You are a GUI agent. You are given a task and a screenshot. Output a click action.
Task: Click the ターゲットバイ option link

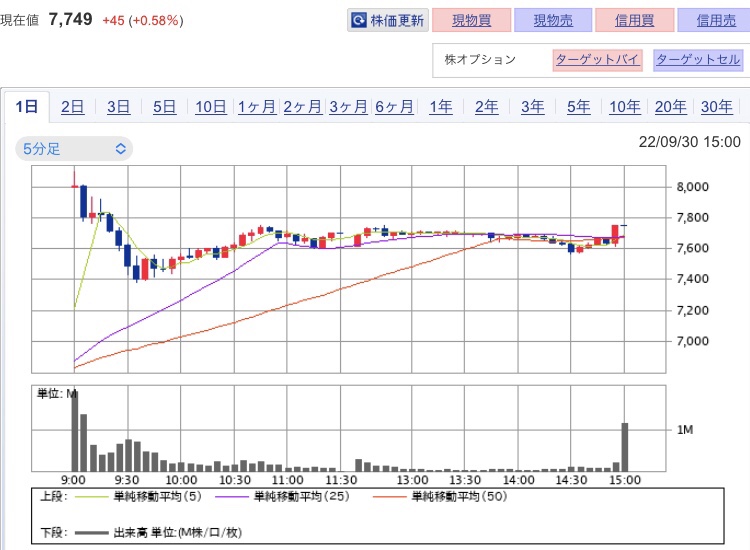click(597, 60)
